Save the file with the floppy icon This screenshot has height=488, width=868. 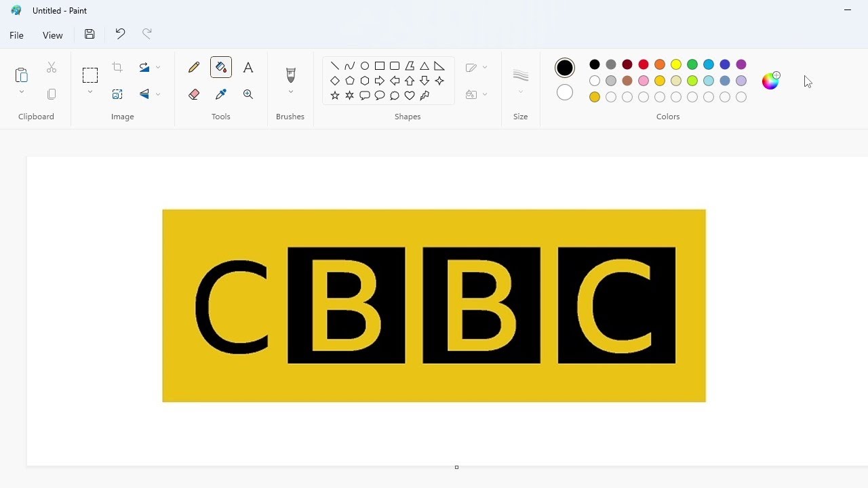[90, 35]
